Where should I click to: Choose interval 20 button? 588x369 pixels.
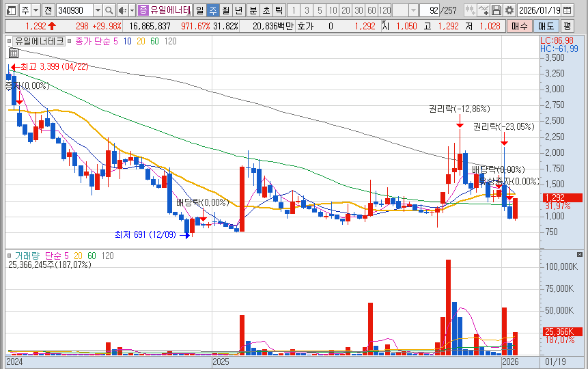click(x=346, y=10)
